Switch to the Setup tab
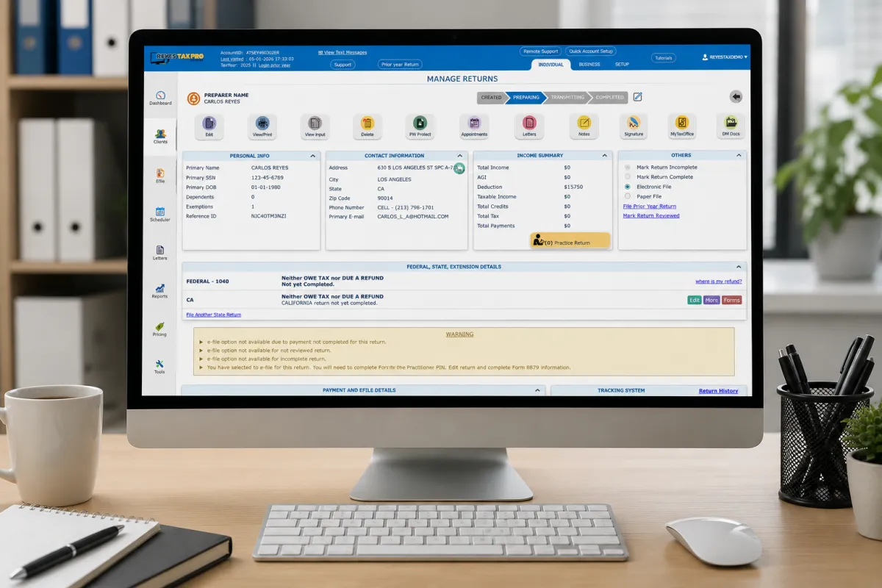This screenshot has height=588, width=882. point(622,65)
